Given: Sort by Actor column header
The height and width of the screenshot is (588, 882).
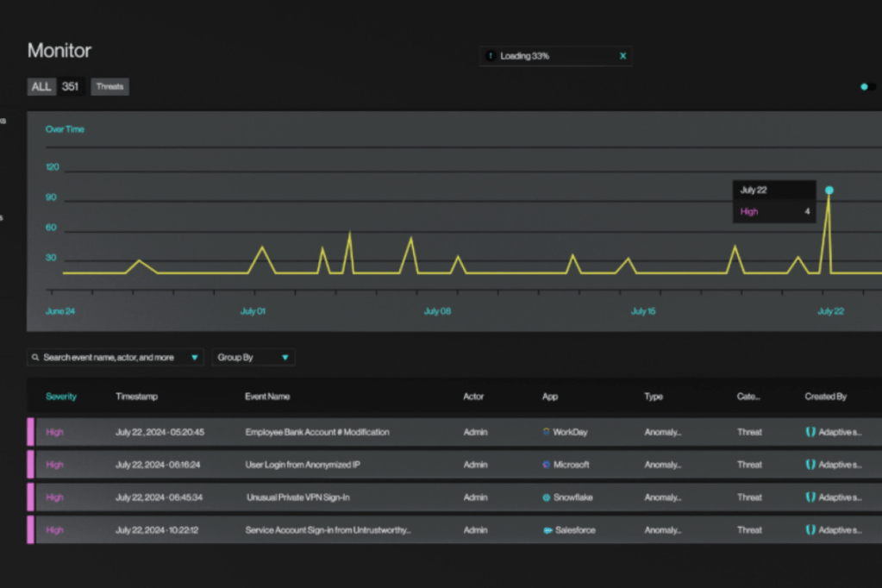Looking at the screenshot, I should click(x=473, y=397).
